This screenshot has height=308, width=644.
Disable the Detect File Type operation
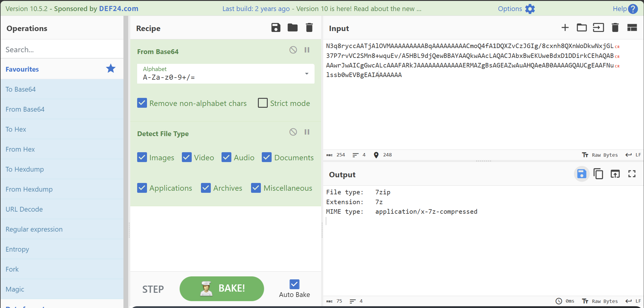tap(293, 132)
